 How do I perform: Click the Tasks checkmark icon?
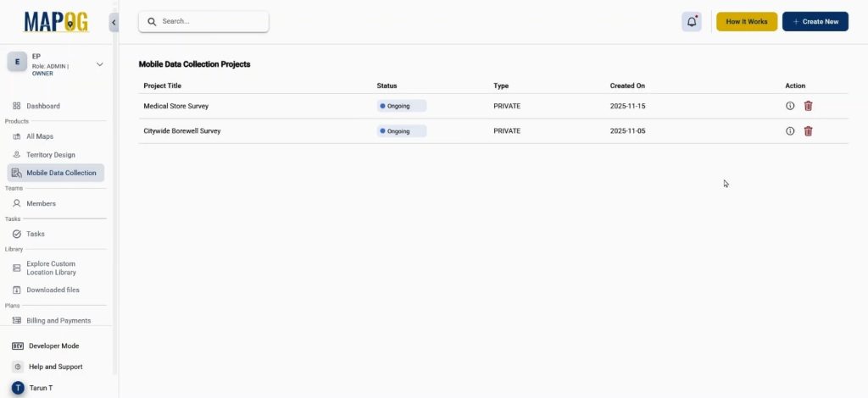tap(17, 234)
